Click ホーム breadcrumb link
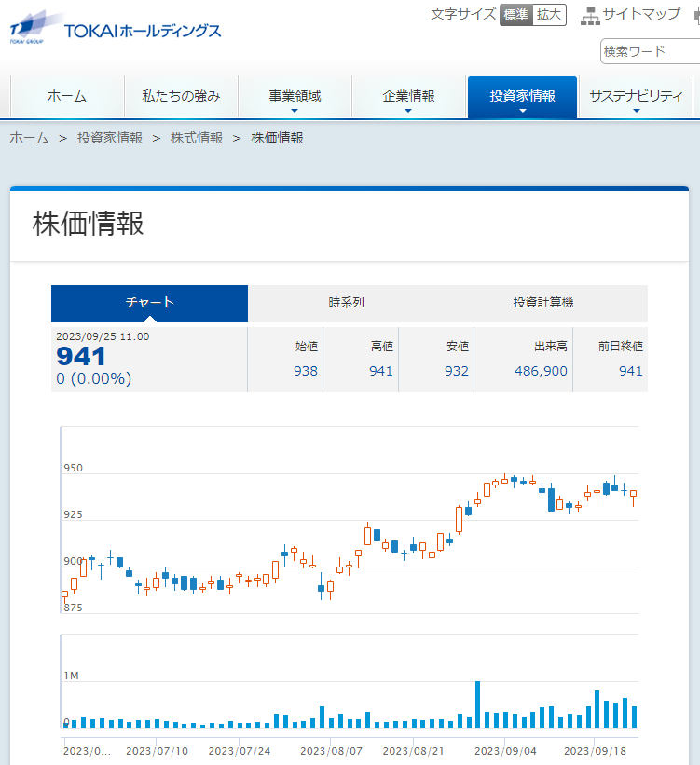The height and width of the screenshot is (765, 700). [29, 138]
